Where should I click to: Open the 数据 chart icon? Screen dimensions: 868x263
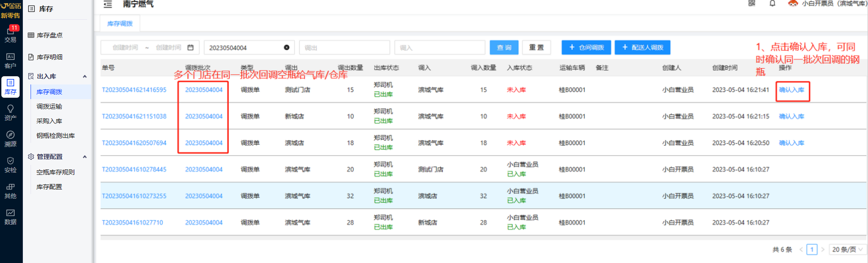pos(10,217)
